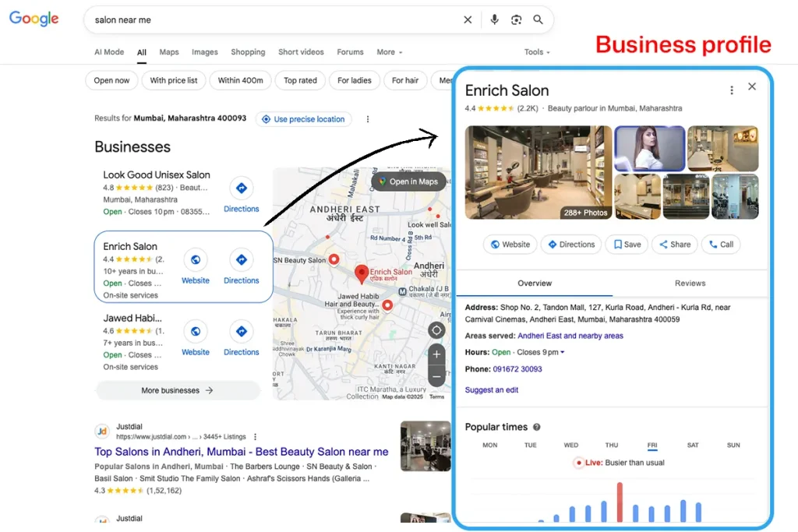The image size is (798, 532).
Task: Select the Jawed Habib map pin
Action: [x=387, y=305]
